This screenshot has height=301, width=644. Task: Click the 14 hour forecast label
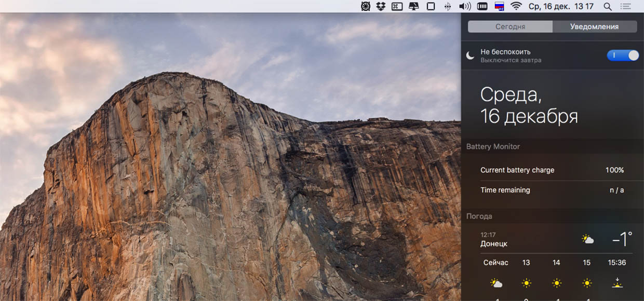[x=556, y=263]
